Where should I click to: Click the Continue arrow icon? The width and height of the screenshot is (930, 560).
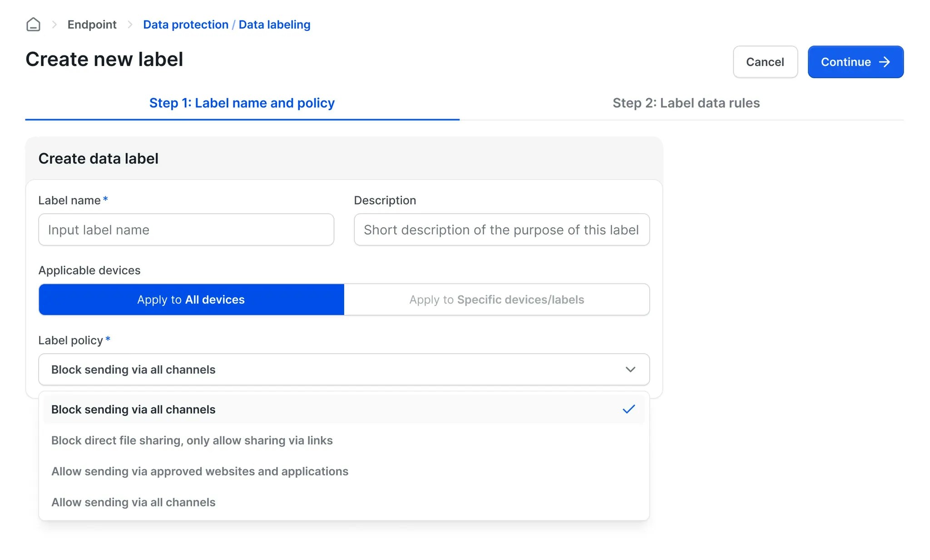(885, 62)
